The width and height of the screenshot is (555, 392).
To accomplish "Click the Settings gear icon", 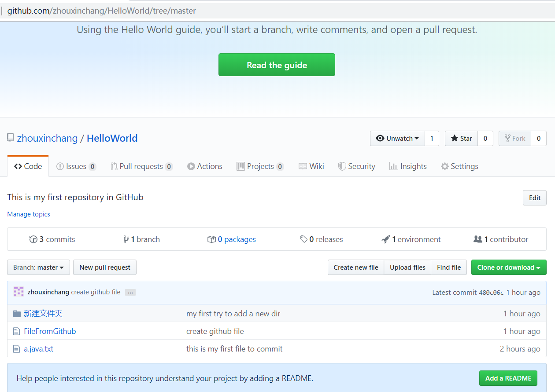I will 445,166.
